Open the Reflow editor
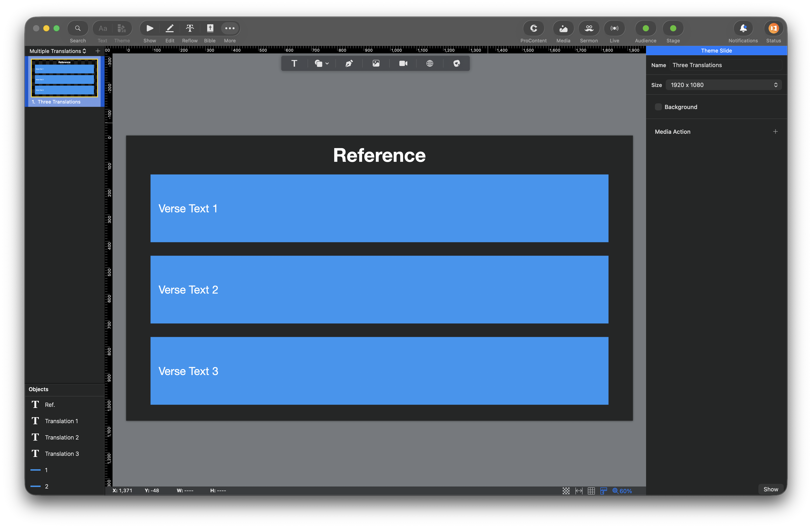Image resolution: width=812 pixels, height=528 pixels. tap(190, 28)
